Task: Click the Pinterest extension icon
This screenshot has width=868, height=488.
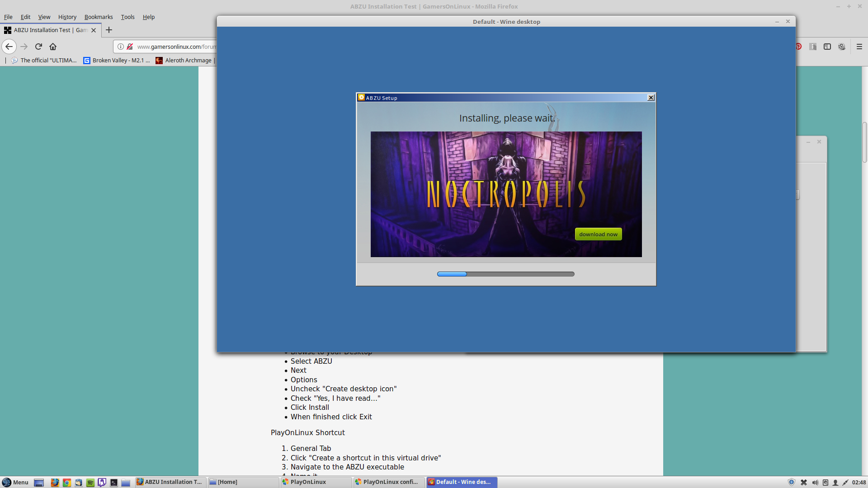Action: coord(799,47)
